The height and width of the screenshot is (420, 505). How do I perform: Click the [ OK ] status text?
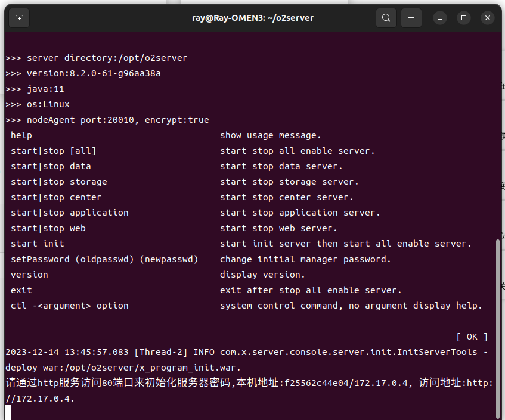(x=472, y=337)
